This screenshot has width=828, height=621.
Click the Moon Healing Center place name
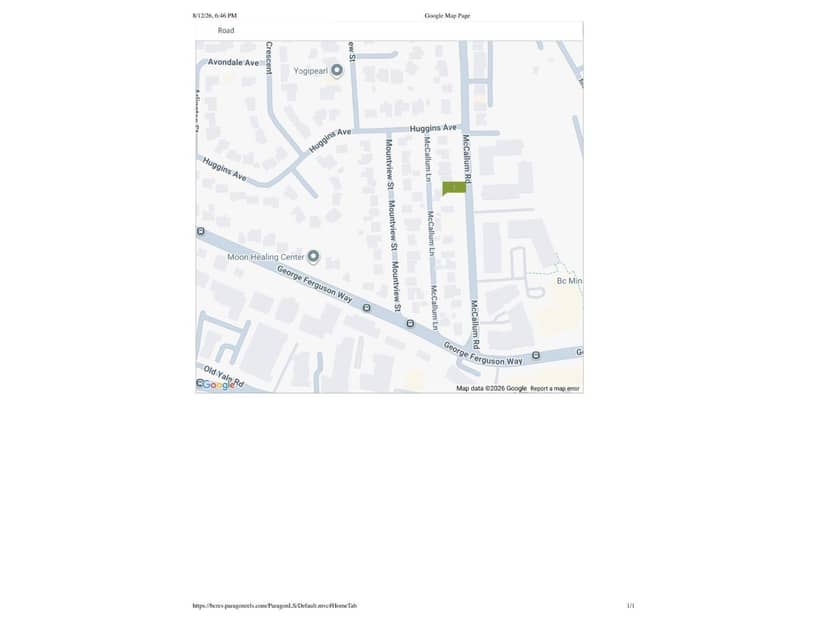(266, 257)
